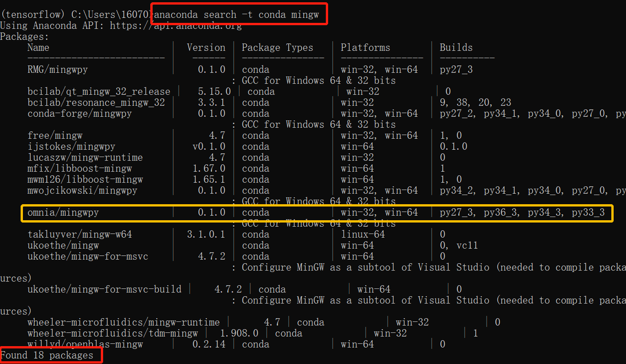
Task: Click version 'v0.1.0' of ijstokes/mingwpy
Action: 209,147
